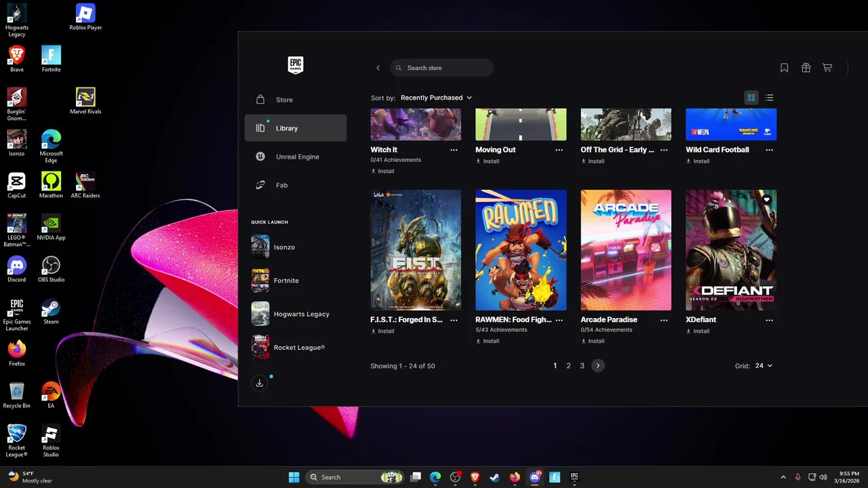Viewport: 868px width, 488px height.
Task: Launch Isonzo from Quick Launch
Action: pos(296,247)
